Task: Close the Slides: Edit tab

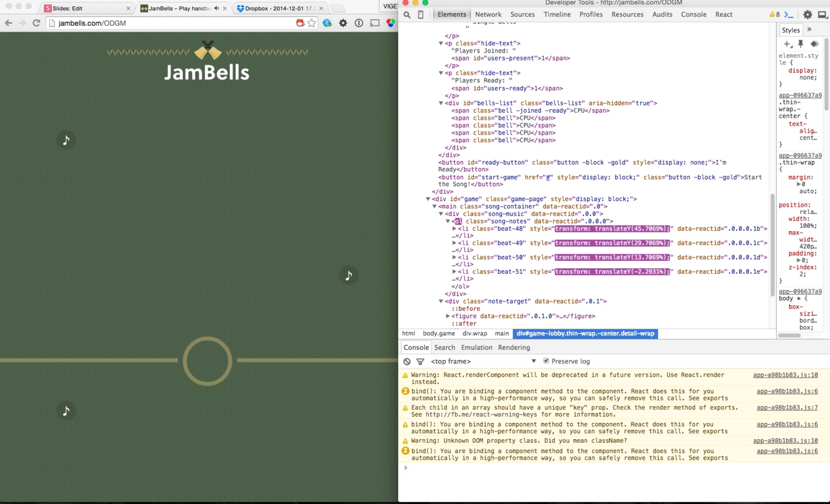Action: tap(128, 8)
